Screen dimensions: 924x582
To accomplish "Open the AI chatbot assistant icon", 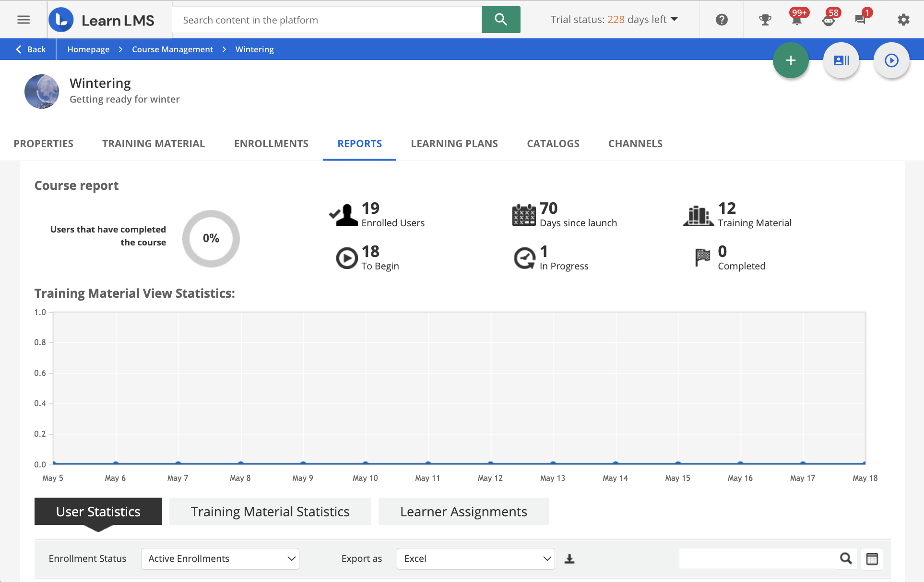I will click(829, 21).
